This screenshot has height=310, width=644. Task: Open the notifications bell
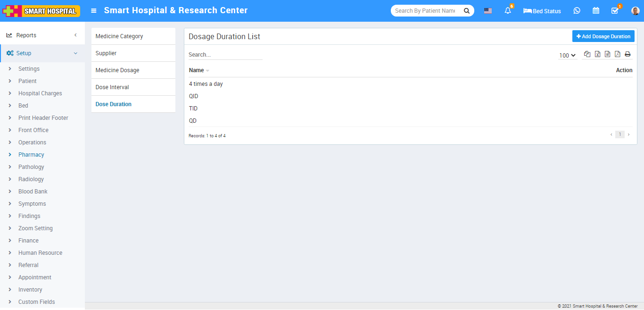[x=508, y=10]
